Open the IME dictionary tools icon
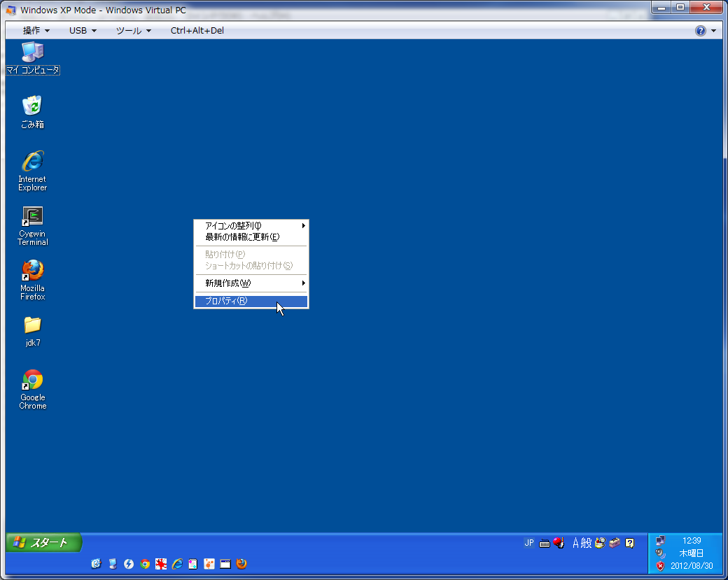 point(600,543)
